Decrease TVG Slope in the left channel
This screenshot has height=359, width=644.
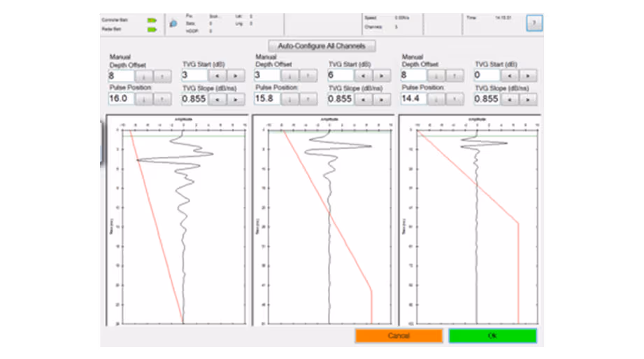tap(217, 99)
